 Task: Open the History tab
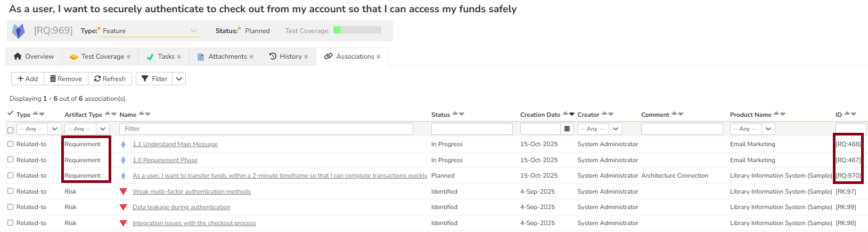(288, 57)
